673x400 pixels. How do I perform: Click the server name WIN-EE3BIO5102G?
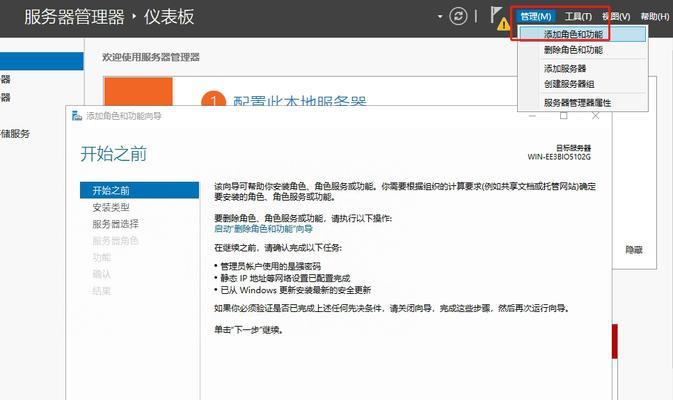coord(559,157)
